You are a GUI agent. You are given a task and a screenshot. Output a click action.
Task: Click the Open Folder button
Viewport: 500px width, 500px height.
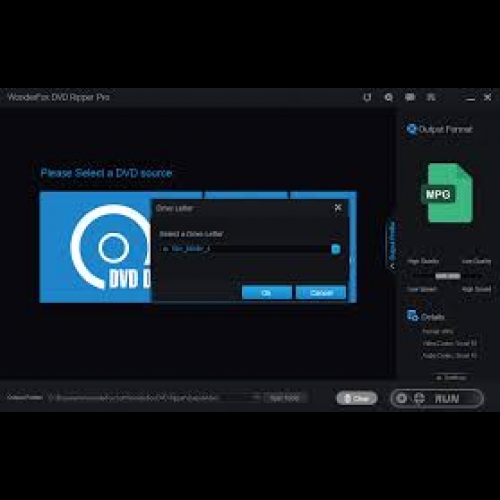click(284, 398)
